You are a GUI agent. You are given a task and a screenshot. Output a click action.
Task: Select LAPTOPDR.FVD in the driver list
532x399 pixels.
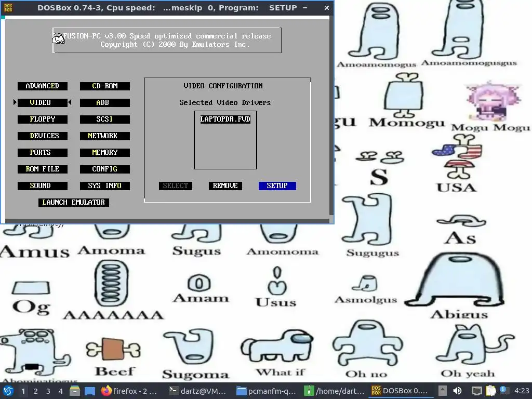[225, 119]
